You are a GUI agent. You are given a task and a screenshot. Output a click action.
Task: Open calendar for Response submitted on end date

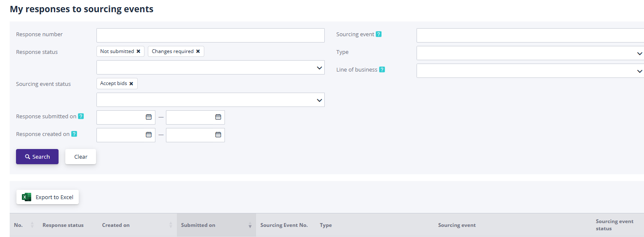pos(218,117)
